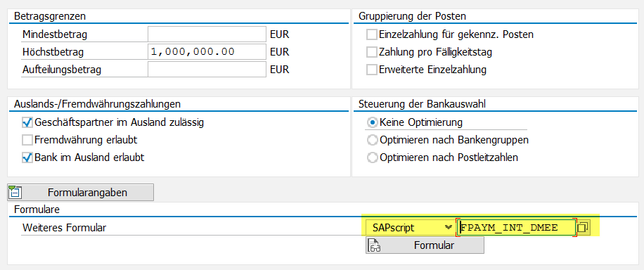644x270 pixels.
Task: Click the Formular display button
Action: point(425,246)
